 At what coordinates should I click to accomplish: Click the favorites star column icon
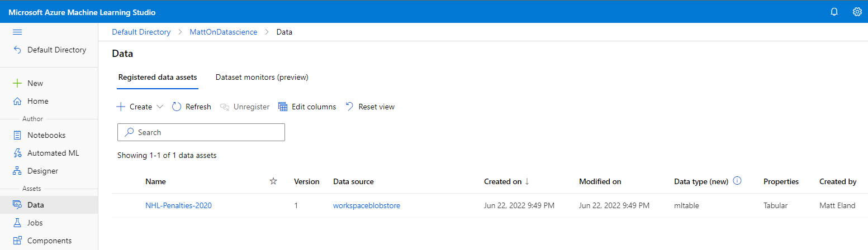(273, 181)
